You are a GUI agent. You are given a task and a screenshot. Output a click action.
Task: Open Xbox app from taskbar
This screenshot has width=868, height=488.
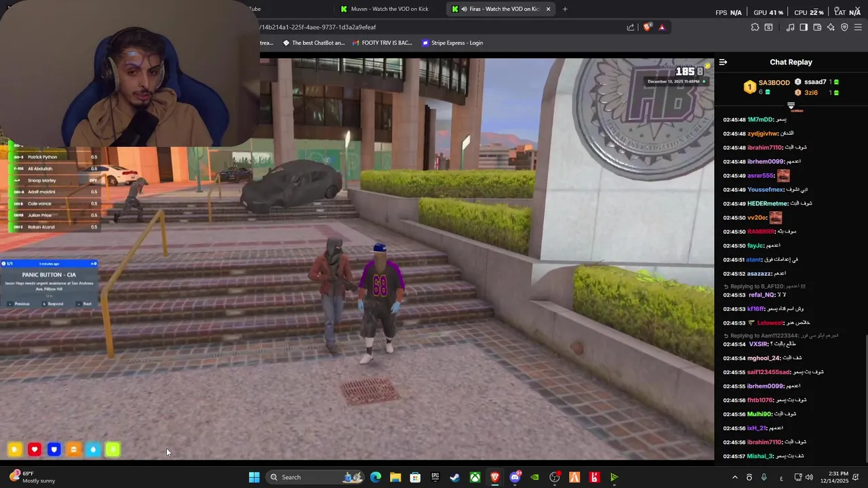[x=475, y=477]
